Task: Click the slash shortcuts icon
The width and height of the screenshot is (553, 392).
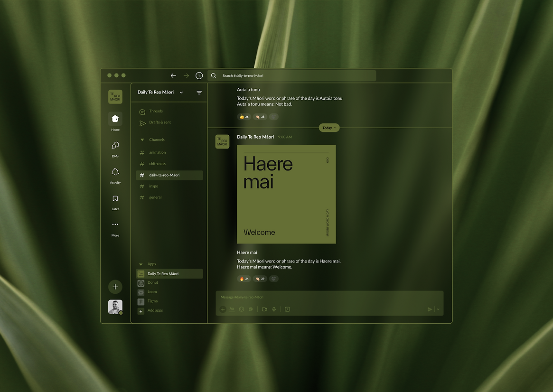Action: coord(287,309)
